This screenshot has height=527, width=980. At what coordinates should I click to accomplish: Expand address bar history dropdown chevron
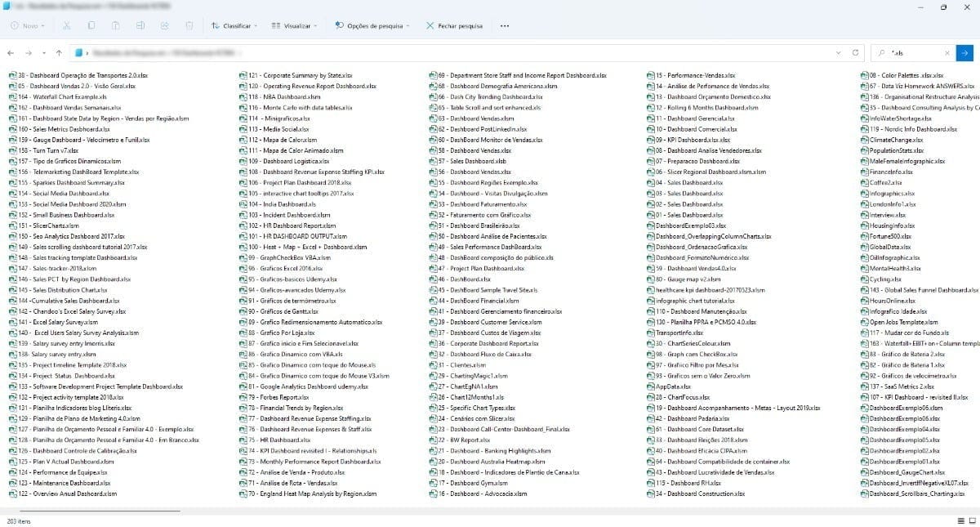840,52
